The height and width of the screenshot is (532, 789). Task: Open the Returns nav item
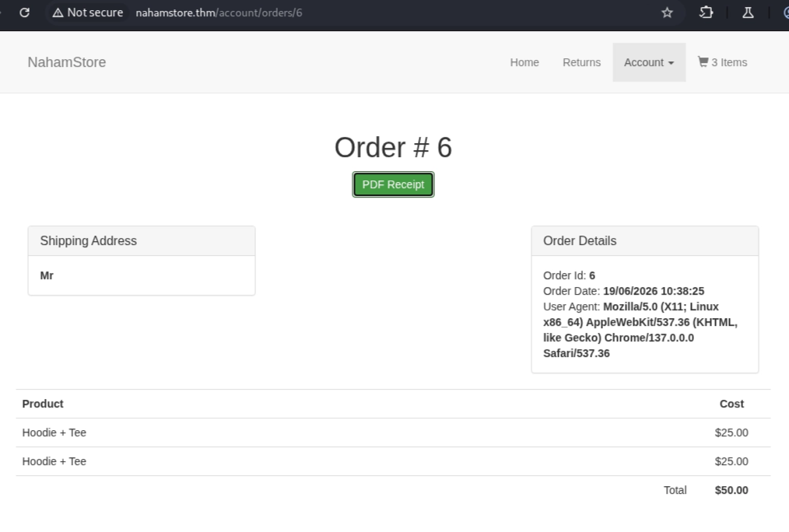pos(581,62)
